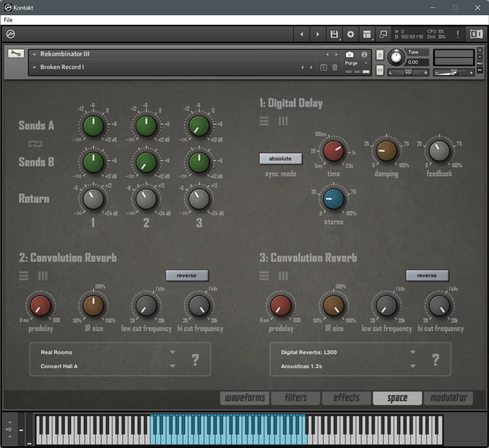The width and height of the screenshot is (489, 448).
Task: Click the NI logo icon
Action: 476,34
